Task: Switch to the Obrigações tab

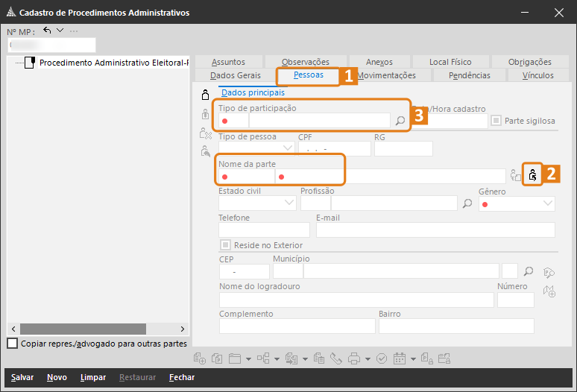Action: tap(530, 62)
